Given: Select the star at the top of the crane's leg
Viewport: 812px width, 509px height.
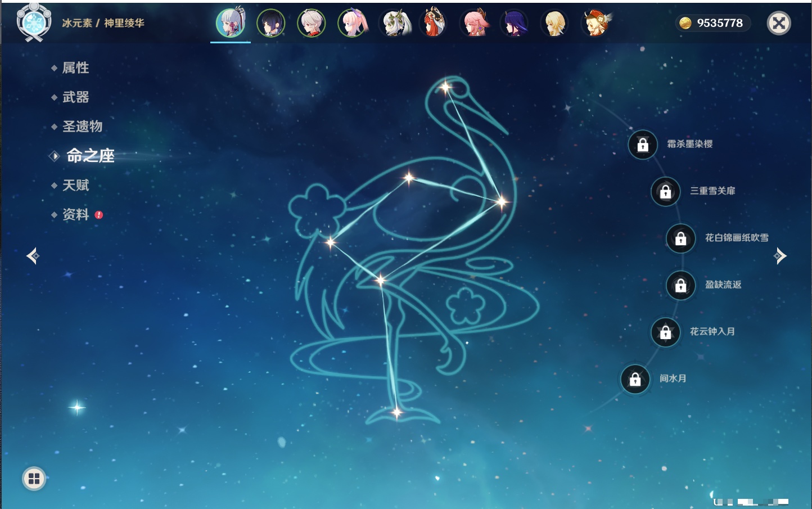Looking at the screenshot, I should [x=381, y=280].
